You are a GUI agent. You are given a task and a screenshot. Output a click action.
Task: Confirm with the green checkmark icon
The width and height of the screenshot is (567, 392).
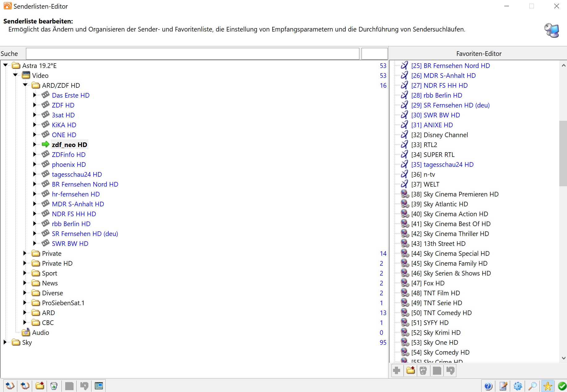tap(562, 386)
